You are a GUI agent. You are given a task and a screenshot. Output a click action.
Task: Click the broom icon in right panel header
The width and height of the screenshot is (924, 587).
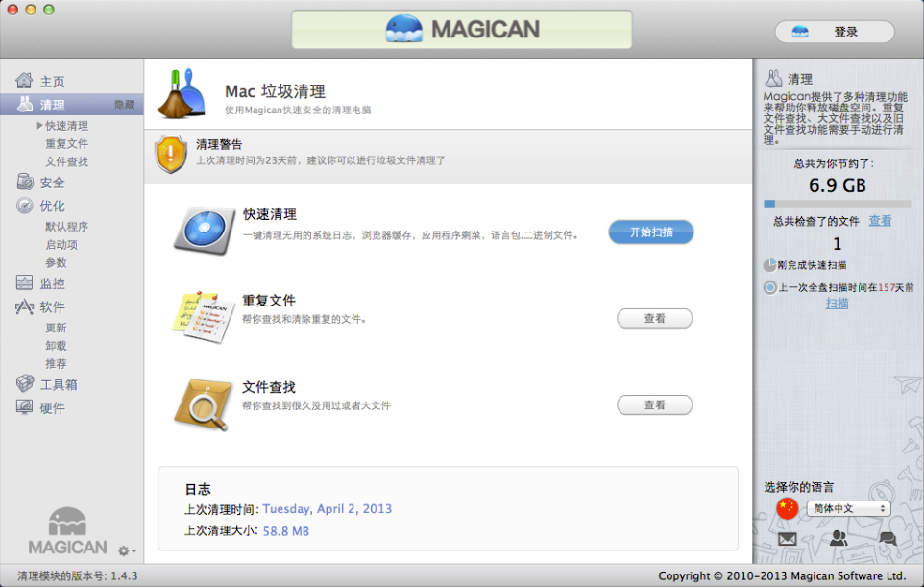pyautogui.click(x=773, y=78)
